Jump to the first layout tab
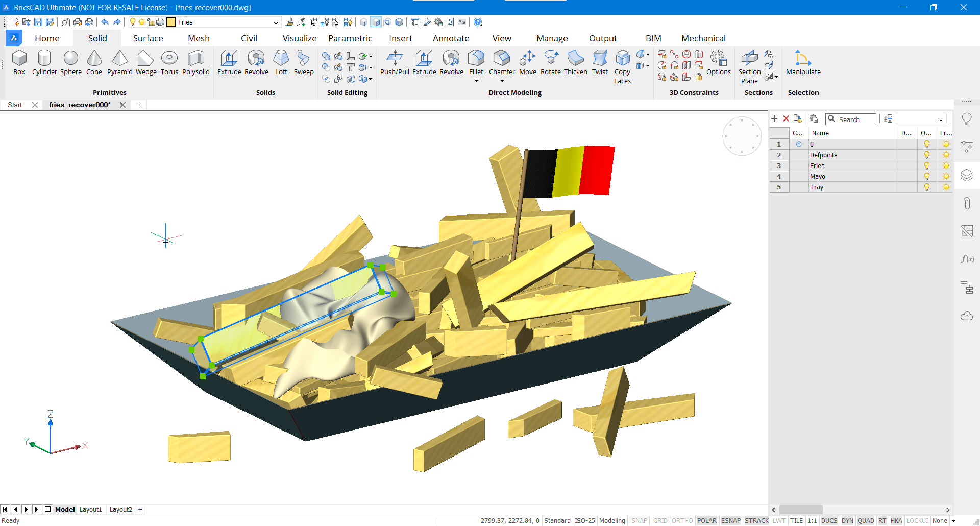980x526 pixels. (6, 509)
